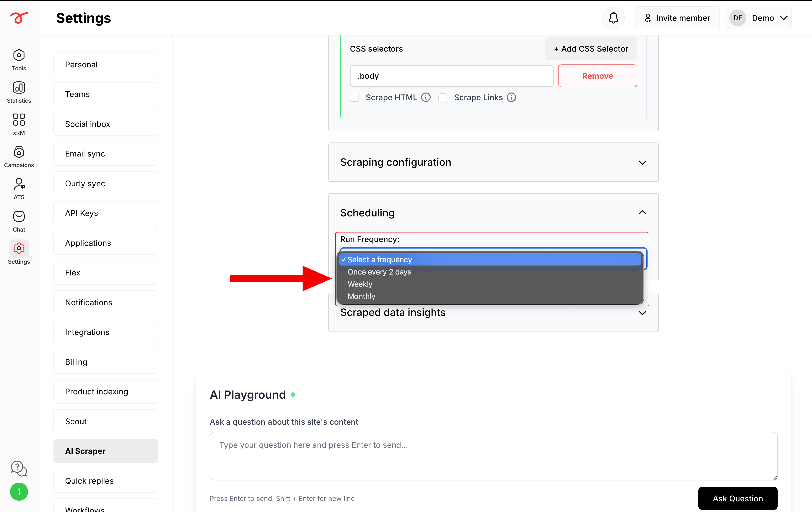
Task: Open Billing settings tab
Action: 105,362
